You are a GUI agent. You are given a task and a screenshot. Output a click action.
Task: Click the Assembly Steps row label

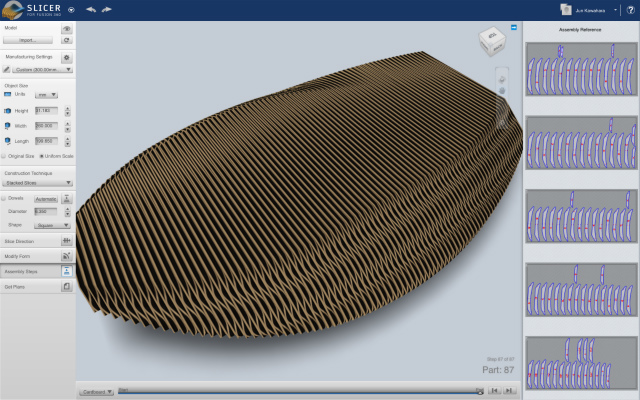[21, 271]
